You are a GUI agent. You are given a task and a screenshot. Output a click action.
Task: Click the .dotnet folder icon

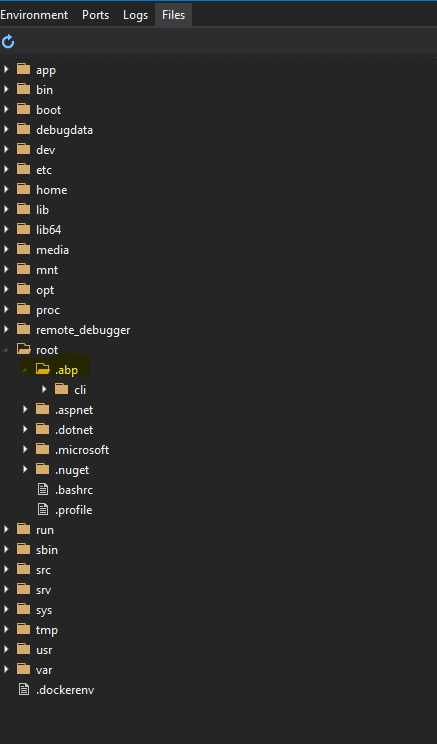pyautogui.click(x=42, y=429)
